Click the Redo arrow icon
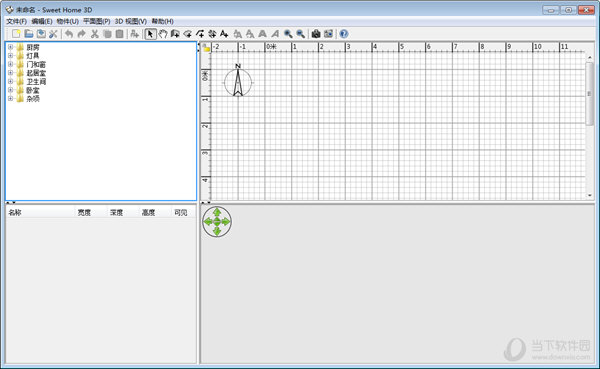This screenshot has width=600, height=369. [82, 34]
